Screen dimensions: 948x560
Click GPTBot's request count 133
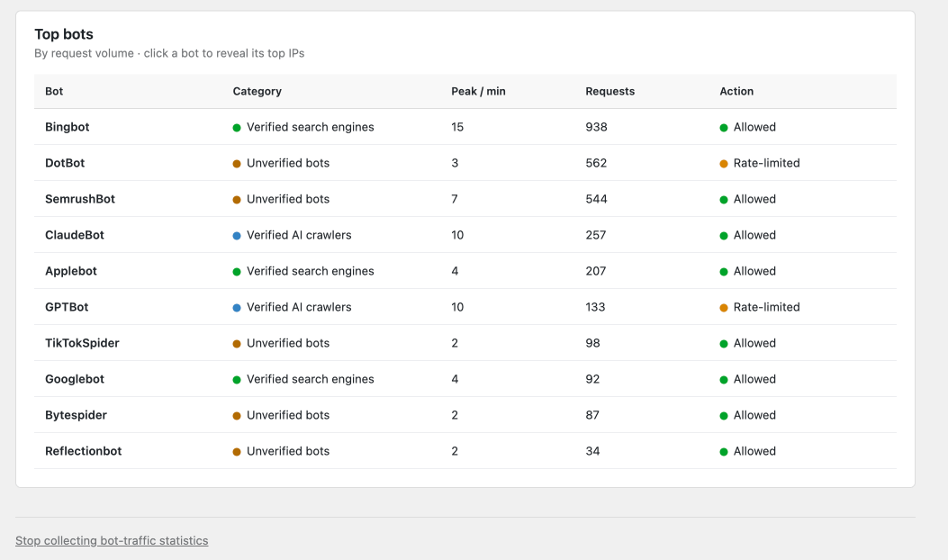pyautogui.click(x=595, y=307)
